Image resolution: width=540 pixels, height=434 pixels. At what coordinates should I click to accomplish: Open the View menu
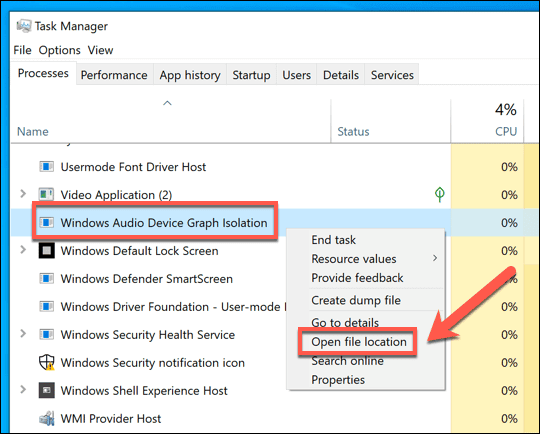tap(100, 50)
